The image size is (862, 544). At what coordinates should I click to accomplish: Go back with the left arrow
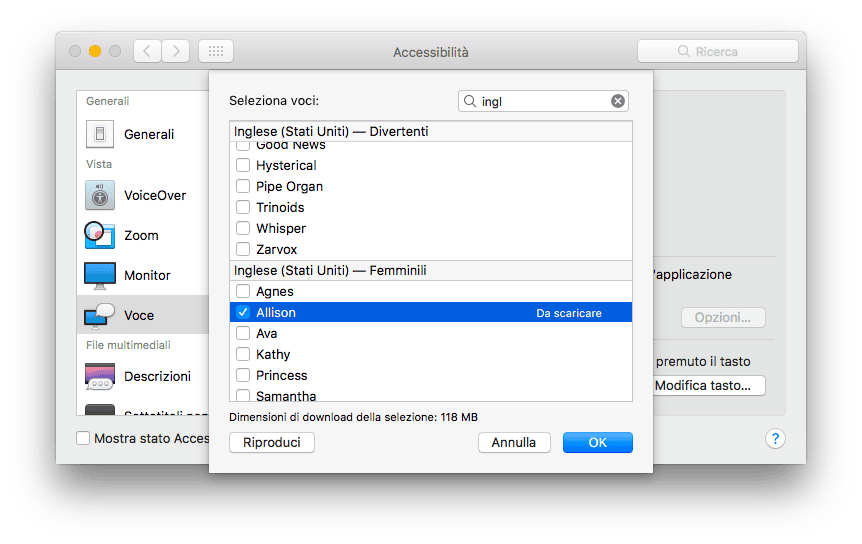(147, 51)
